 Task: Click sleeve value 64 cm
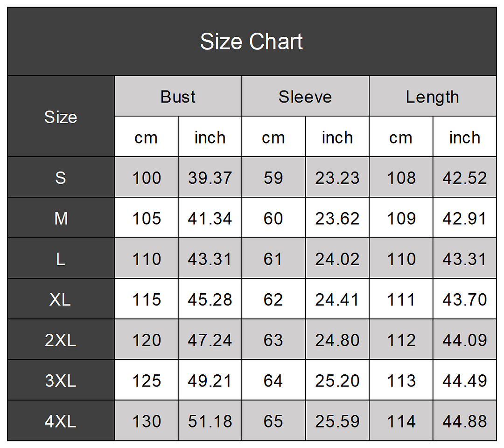[x=273, y=380]
